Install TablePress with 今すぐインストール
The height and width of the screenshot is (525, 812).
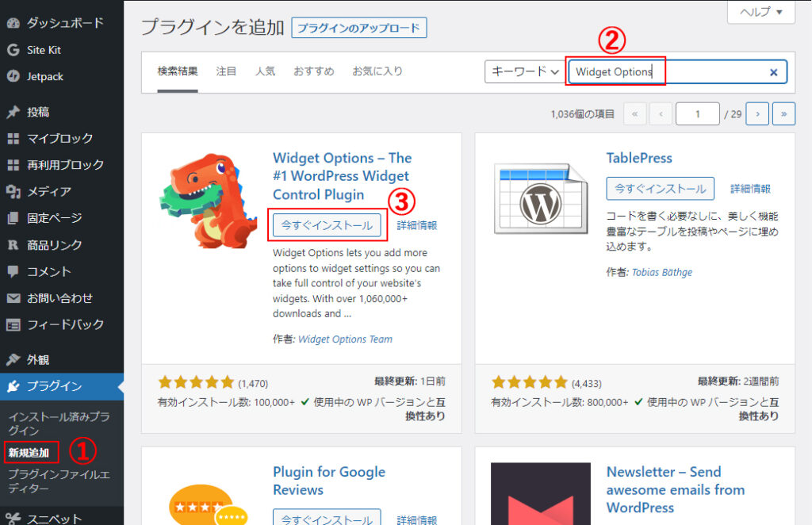[x=661, y=189]
